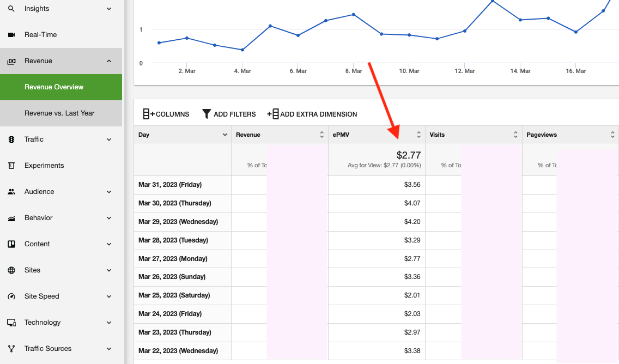Click the $2.01 ePMV value
The height and width of the screenshot is (364, 619).
(x=412, y=295)
